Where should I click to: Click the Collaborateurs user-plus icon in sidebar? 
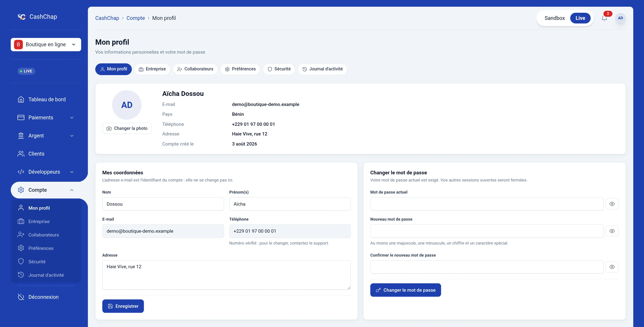[21, 234]
